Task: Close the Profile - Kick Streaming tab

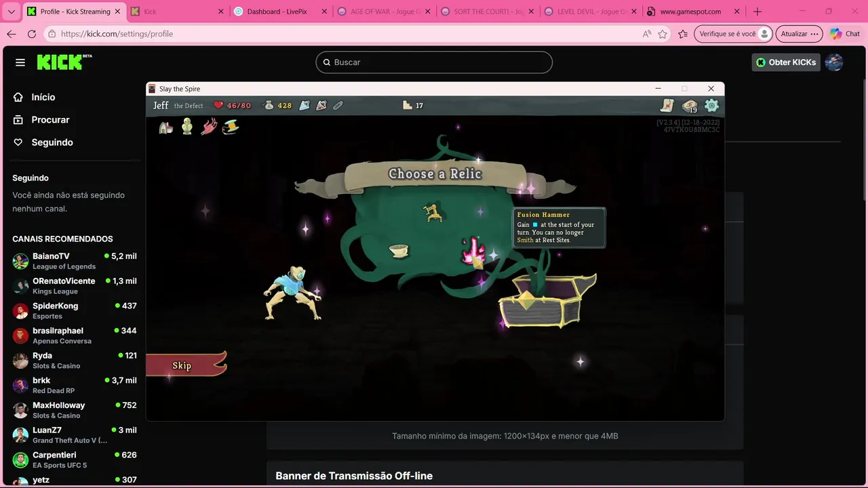Action: point(118,12)
